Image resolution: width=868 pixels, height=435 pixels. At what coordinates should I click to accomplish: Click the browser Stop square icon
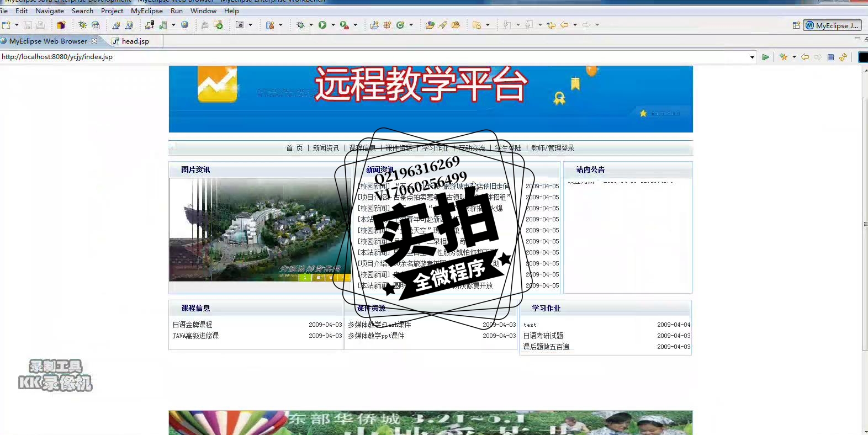click(x=830, y=57)
